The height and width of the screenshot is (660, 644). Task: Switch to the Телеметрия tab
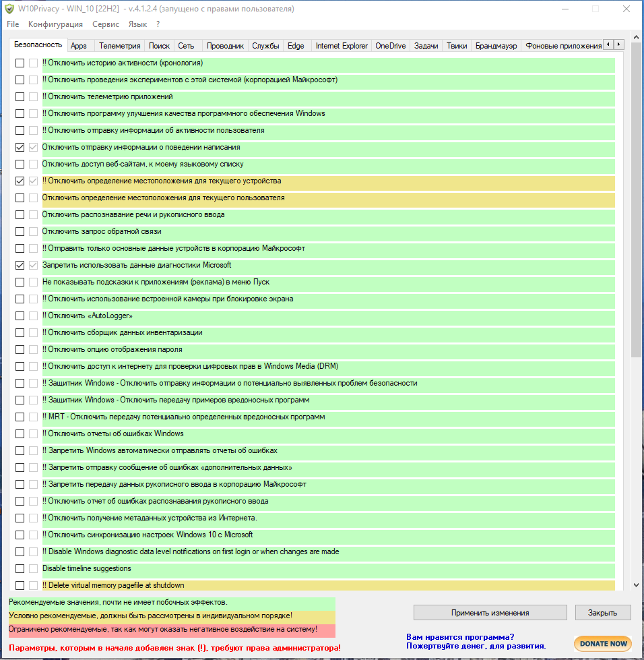[119, 46]
